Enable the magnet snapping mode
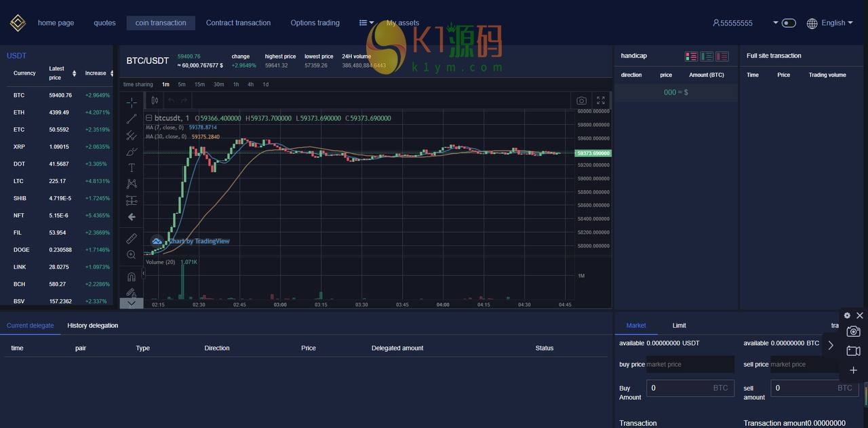This screenshot has width=868, height=428. coord(132,277)
